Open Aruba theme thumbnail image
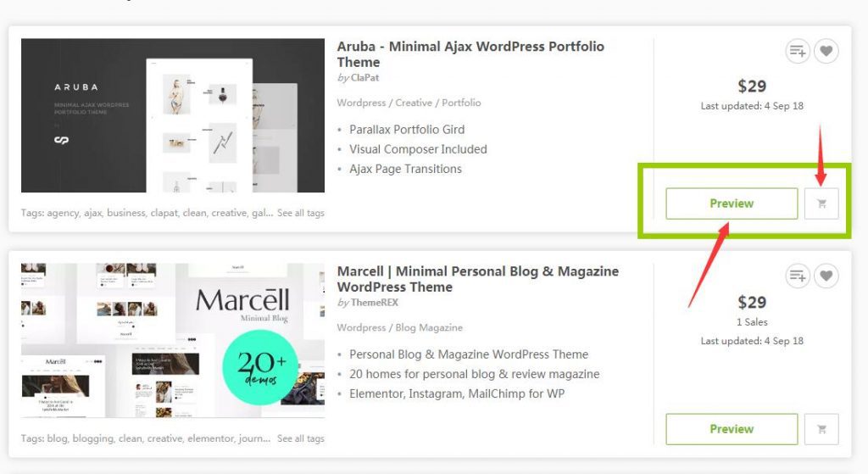 [173, 115]
